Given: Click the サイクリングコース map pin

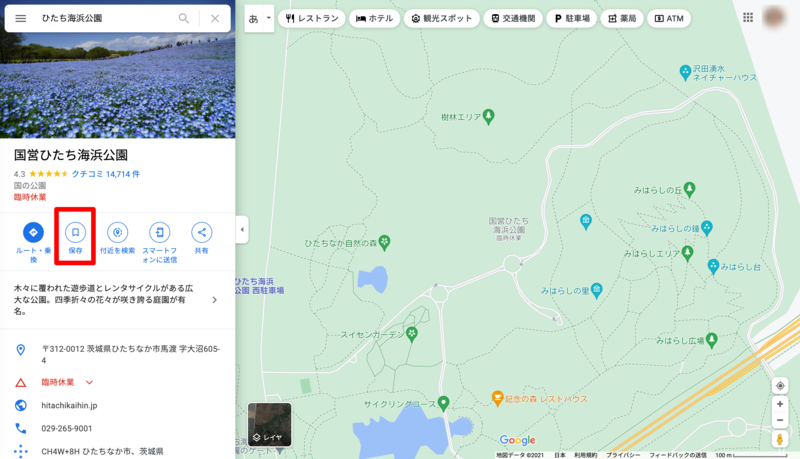Looking at the screenshot, I should pos(443,403).
